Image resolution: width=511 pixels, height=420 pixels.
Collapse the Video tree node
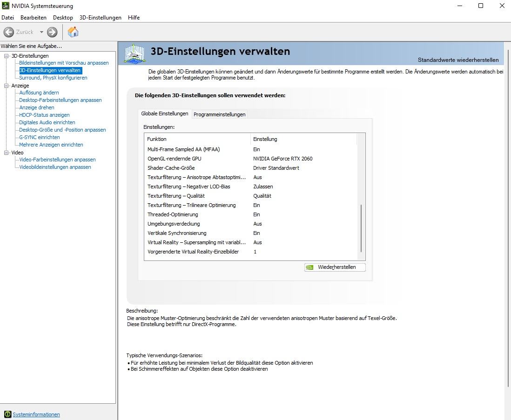[6, 153]
